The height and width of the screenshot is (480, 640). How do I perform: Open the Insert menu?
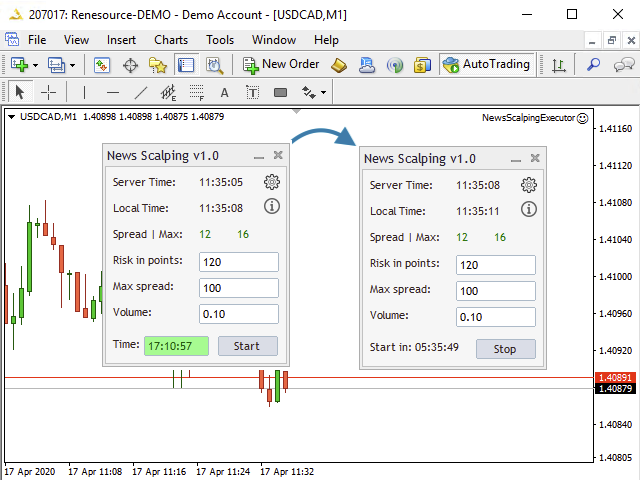121,40
